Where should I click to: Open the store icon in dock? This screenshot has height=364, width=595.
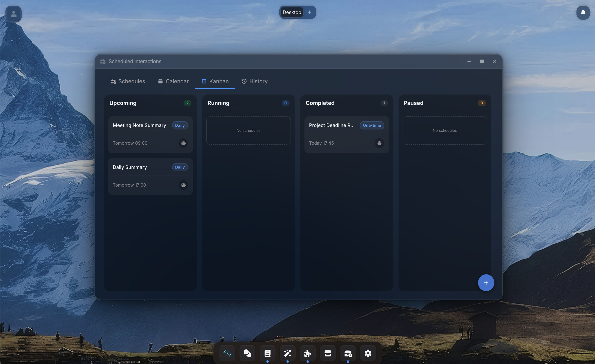pos(328,353)
